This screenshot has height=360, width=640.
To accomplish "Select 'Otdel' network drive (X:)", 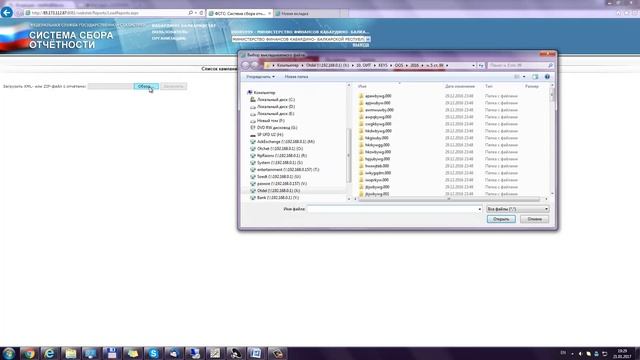I will click(278, 191).
